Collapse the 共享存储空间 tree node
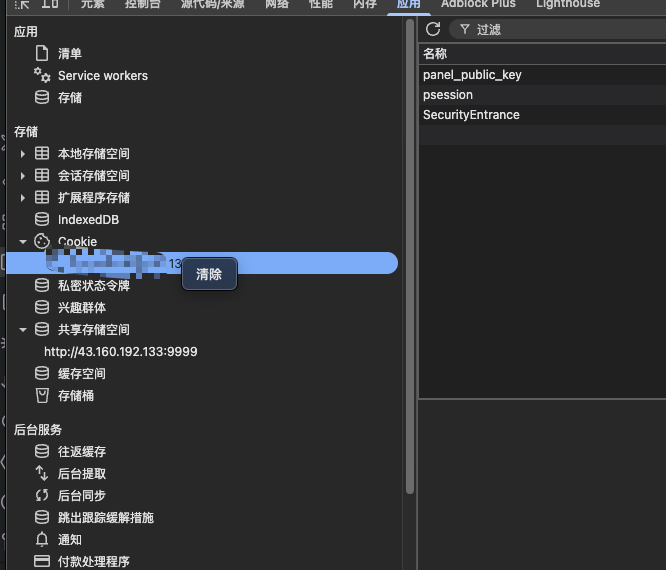The height and width of the screenshot is (570, 666). coord(23,330)
